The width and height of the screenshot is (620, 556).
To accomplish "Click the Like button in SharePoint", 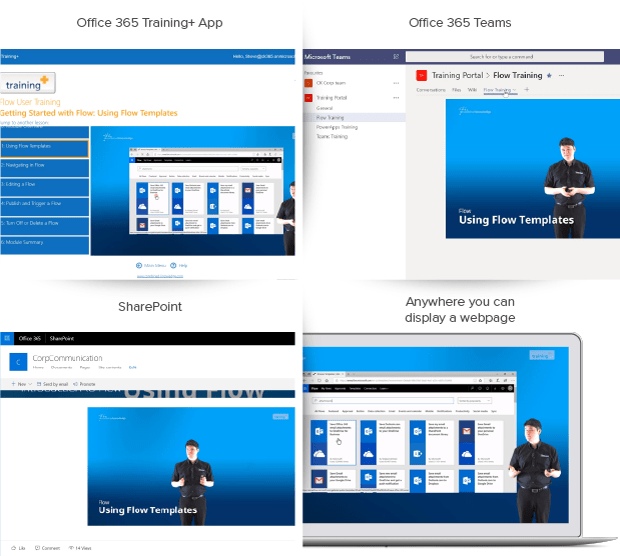I will [18, 548].
